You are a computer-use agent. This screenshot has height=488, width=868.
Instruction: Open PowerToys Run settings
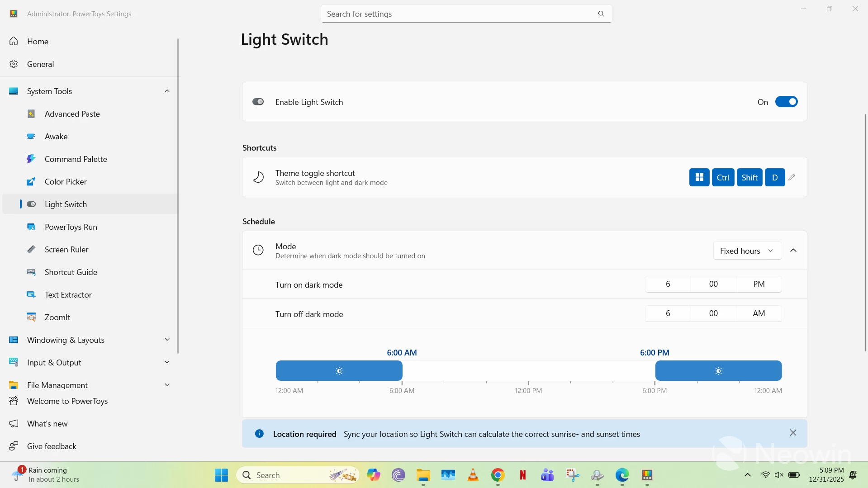pos(90,227)
